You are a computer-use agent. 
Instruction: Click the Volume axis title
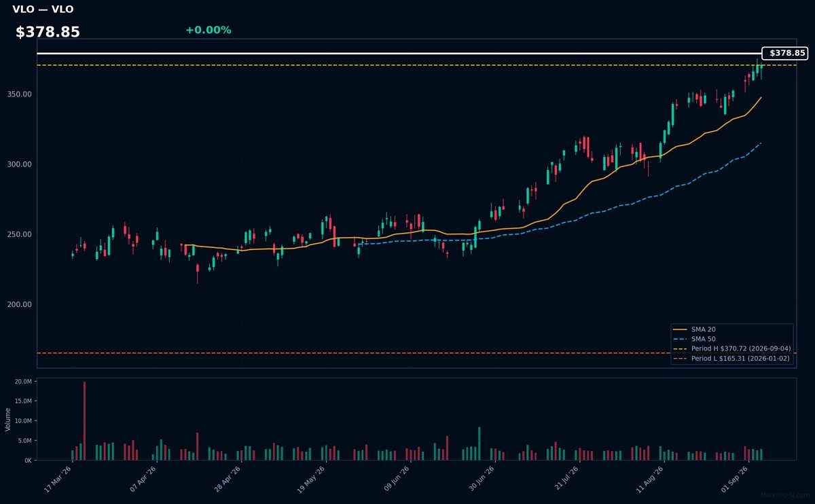[x=8, y=419]
